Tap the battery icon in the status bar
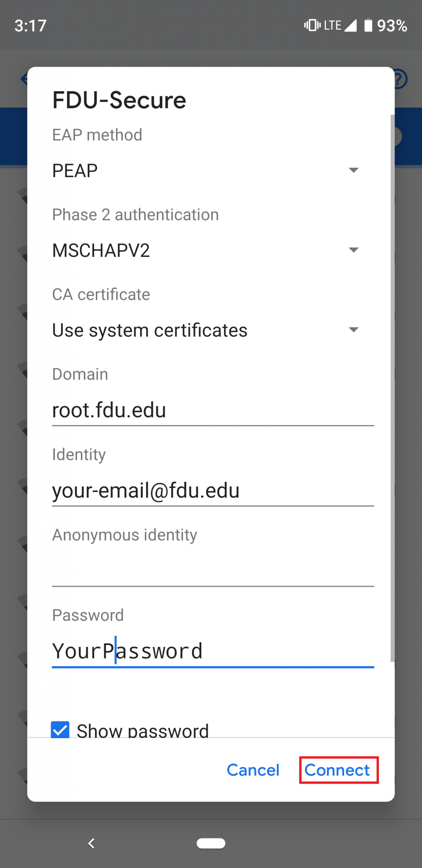 pos(368,25)
